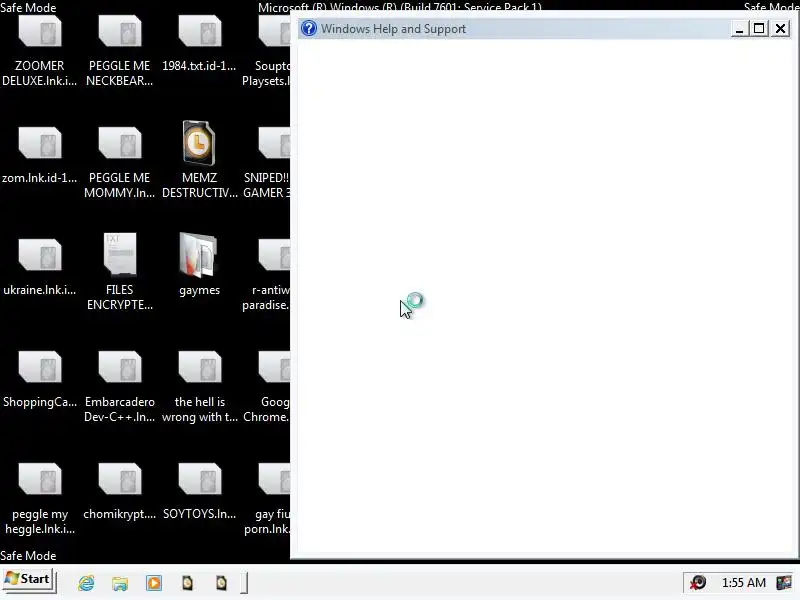Close the Windows Help and Support window
This screenshot has width=800, height=600.
(x=781, y=29)
